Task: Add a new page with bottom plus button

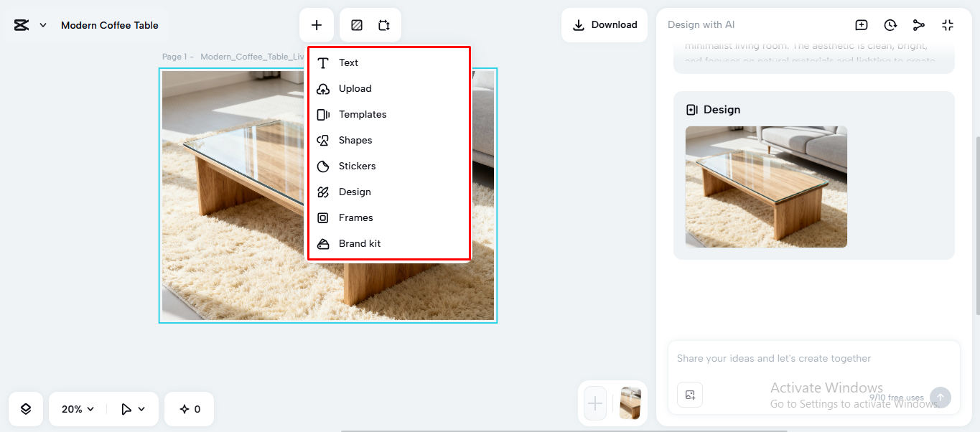Action: point(595,403)
